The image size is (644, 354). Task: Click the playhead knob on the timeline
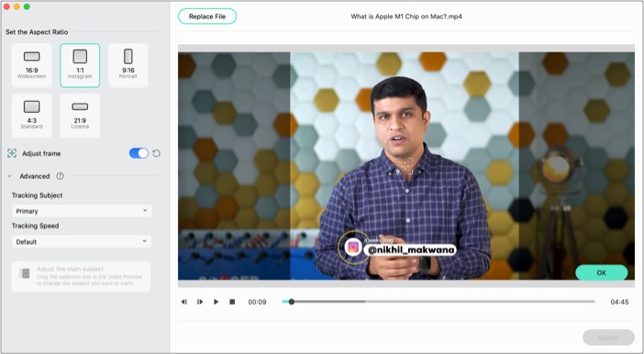tap(291, 302)
